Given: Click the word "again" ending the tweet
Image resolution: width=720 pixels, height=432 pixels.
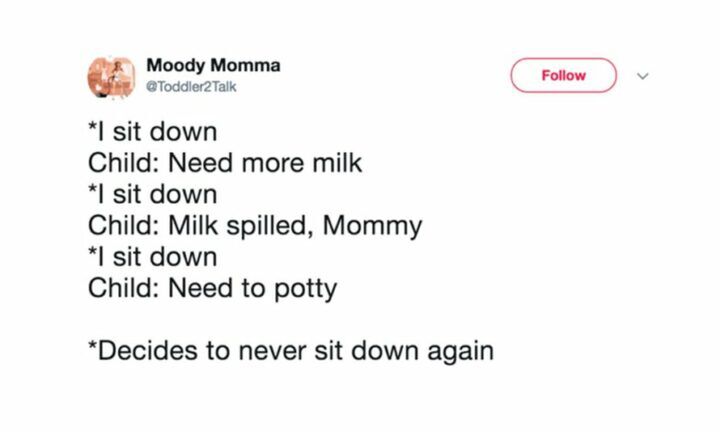Looking at the screenshot, I should [461, 353].
